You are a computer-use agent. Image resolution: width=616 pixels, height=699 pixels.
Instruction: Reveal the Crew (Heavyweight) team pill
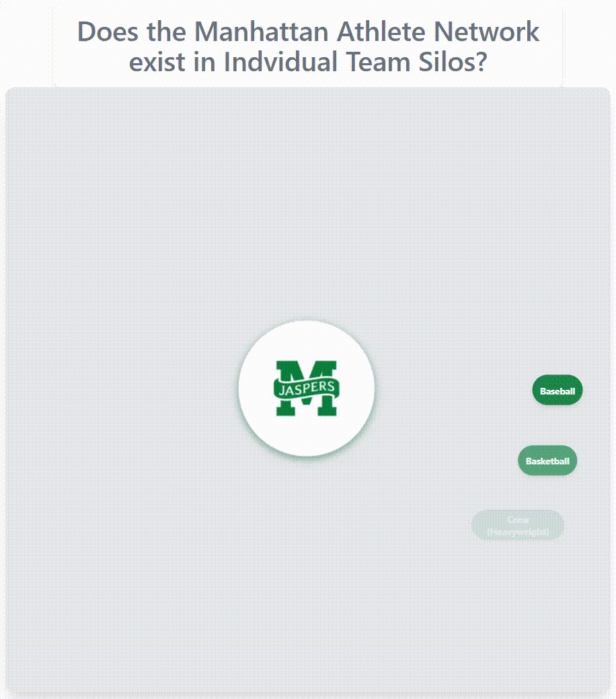(x=518, y=526)
